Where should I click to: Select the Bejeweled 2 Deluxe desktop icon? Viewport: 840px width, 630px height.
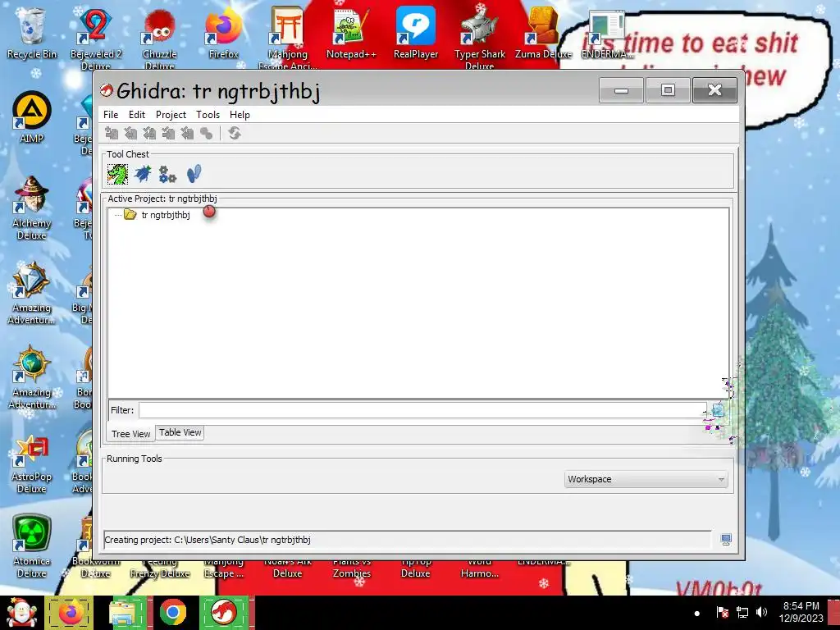click(x=96, y=39)
